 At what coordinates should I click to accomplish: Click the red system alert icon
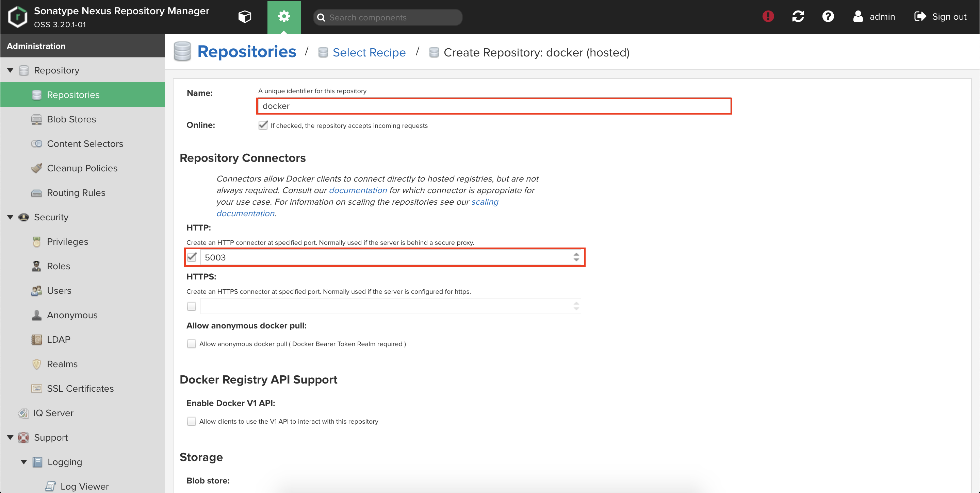click(x=768, y=16)
